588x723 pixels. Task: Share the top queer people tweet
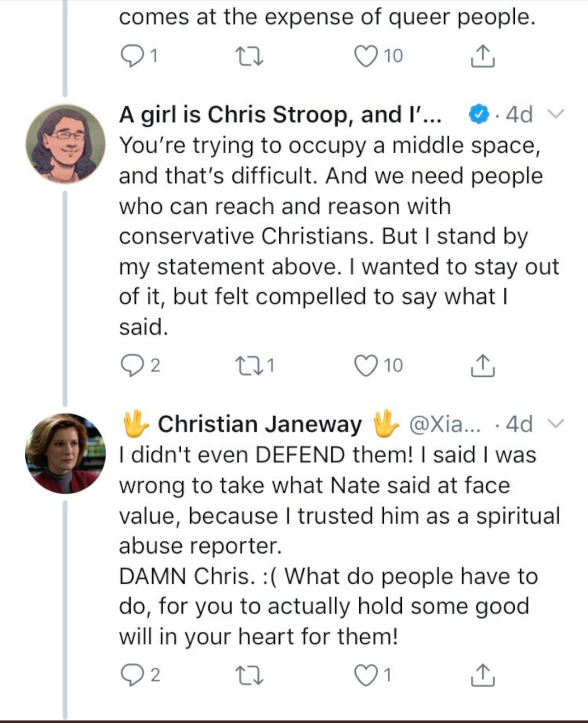tap(482, 56)
